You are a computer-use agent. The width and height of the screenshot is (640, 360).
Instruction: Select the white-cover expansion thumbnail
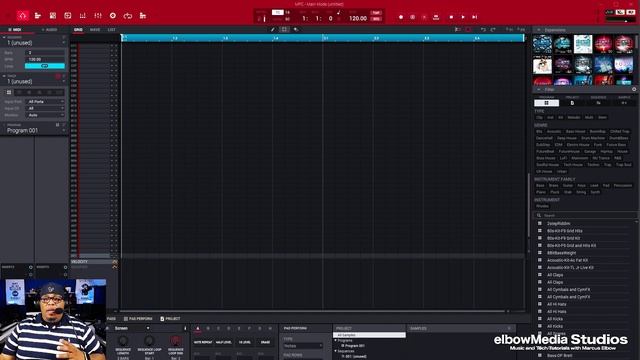(583, 44)
